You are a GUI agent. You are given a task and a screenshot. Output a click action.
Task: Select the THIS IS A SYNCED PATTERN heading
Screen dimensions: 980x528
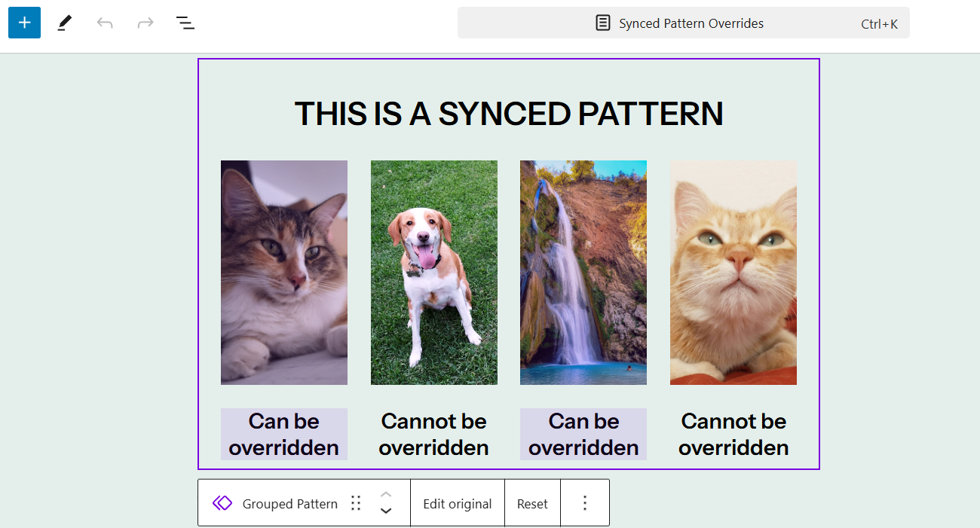pos(509,114)
